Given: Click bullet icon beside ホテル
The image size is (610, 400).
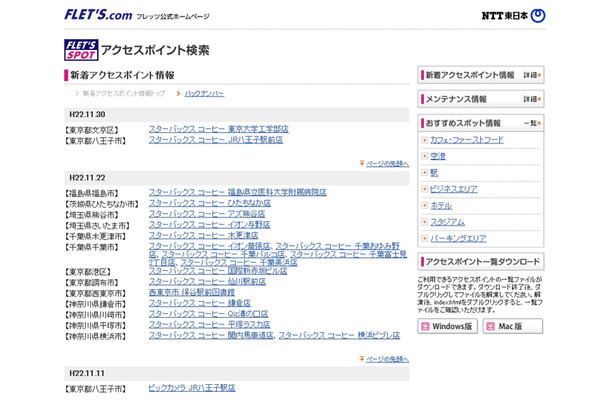Looking at the screenshot, I should coord(424,206).
